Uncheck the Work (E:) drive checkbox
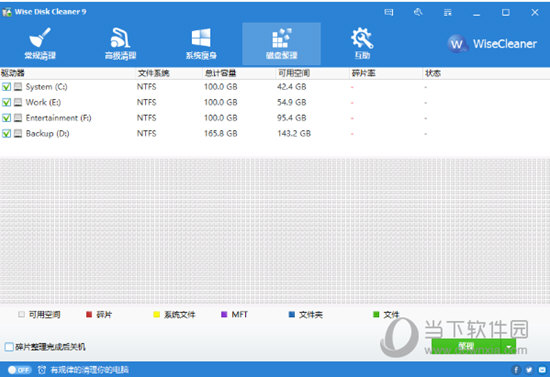550x377 pixels. [6, 102]
